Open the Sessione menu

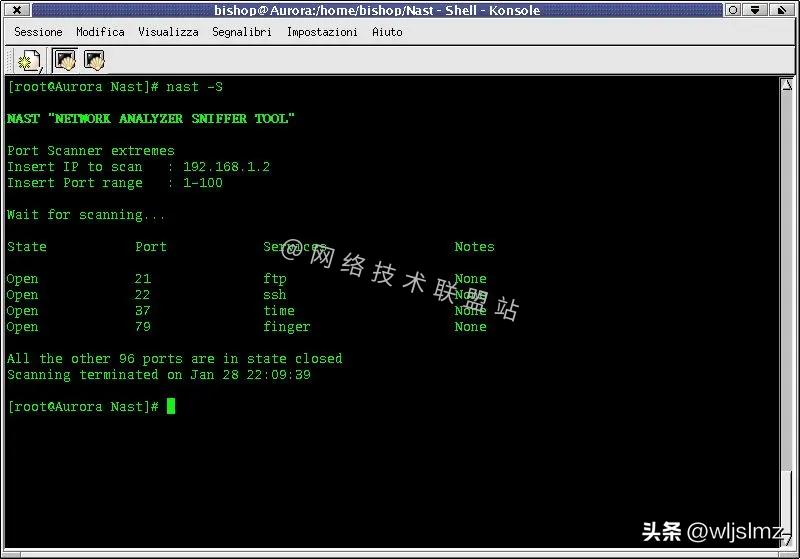coord(38,32)
